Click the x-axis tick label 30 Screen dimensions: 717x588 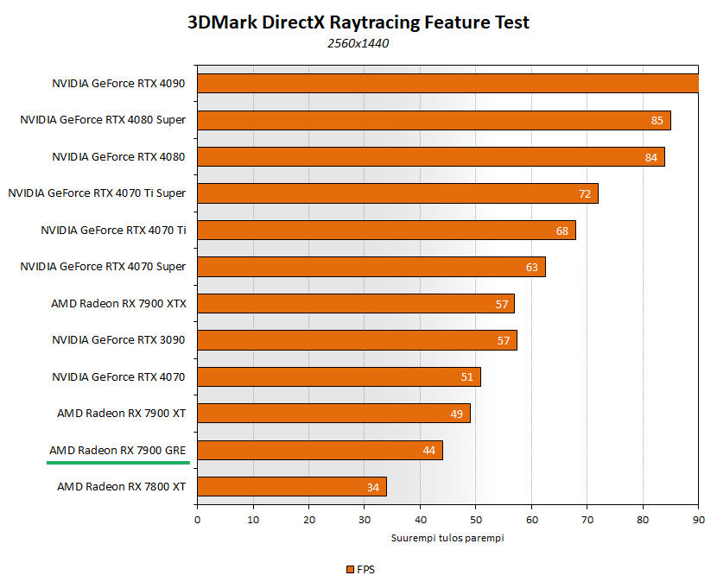coord(365,520)
